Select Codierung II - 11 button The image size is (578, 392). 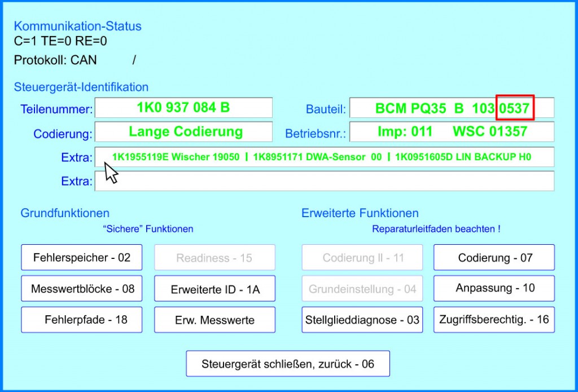(363, 258)
